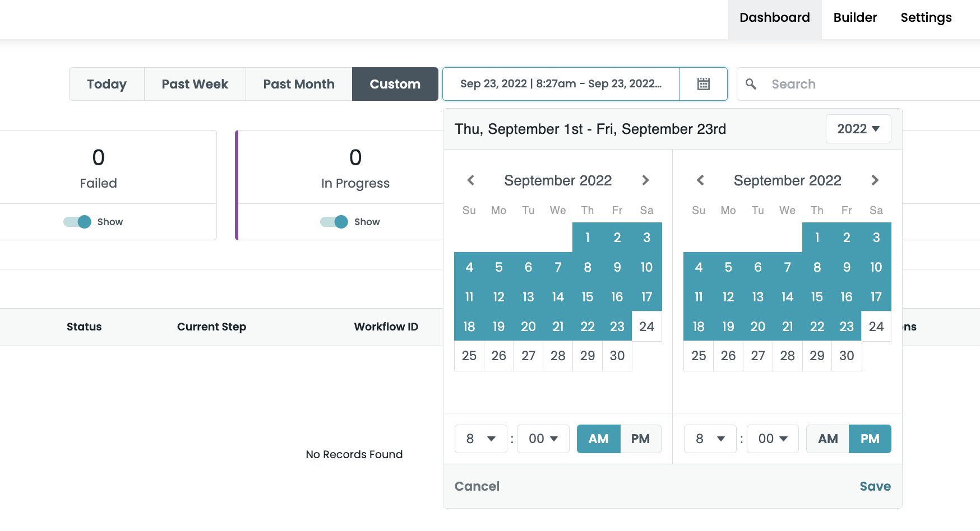Click September 24 on the left calendar

(x=646, y=326)
